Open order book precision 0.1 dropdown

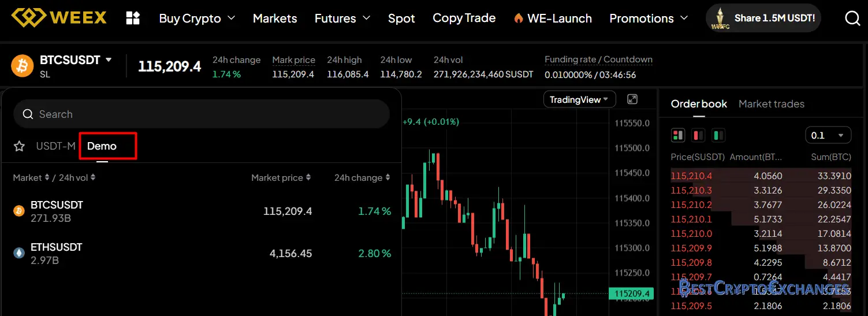tap(828, 135)
